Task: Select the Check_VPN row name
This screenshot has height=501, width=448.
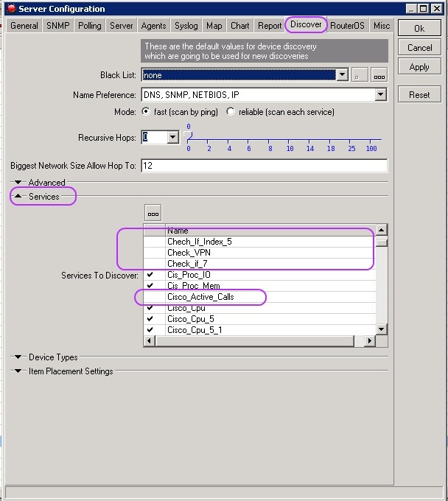Action: pyautogui.click(x=189, y=253)
